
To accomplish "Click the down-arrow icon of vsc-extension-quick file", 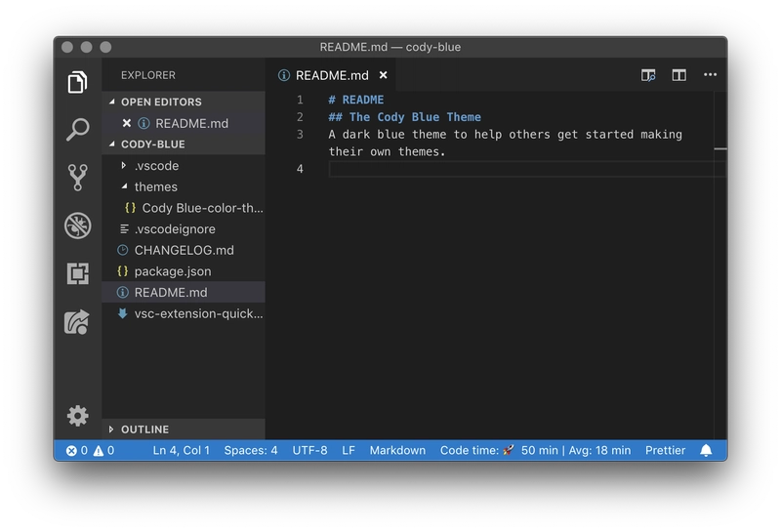I will pos(123,313).
